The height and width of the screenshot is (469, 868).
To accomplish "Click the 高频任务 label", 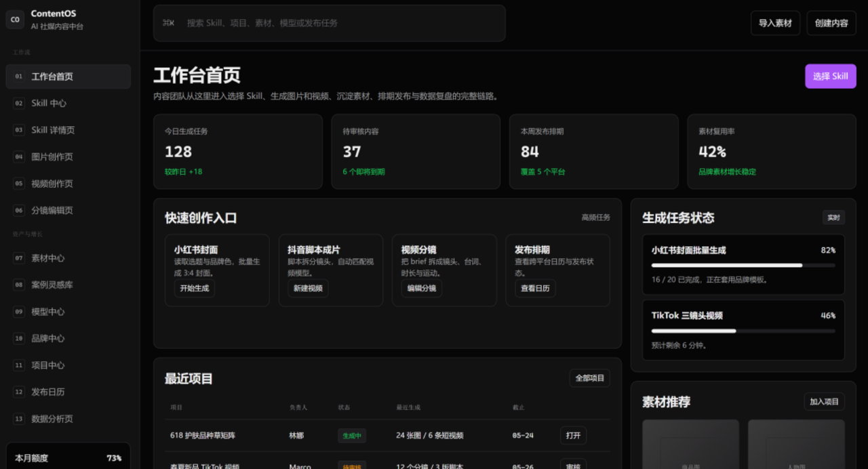I will click(x=595, y=218).
